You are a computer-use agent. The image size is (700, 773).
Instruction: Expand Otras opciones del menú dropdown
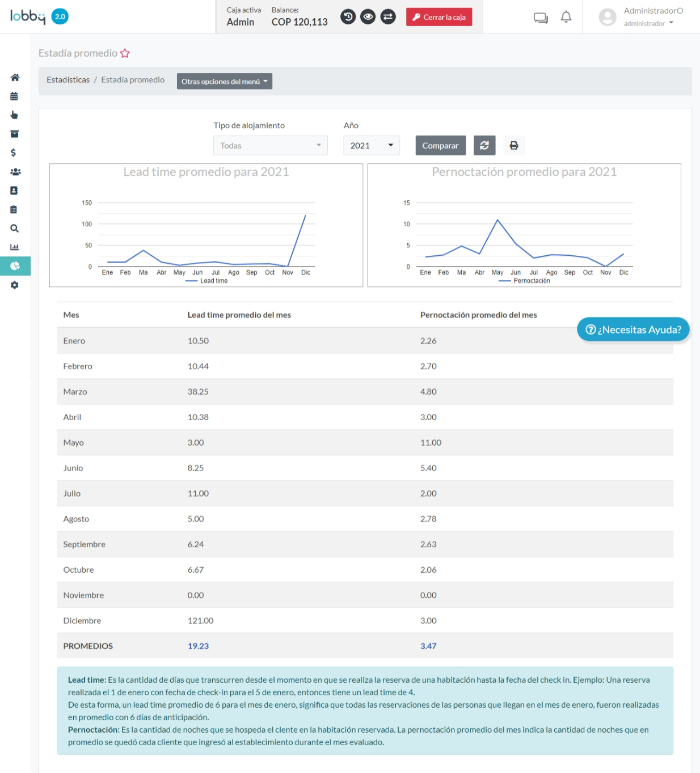[x=225, y=81]
